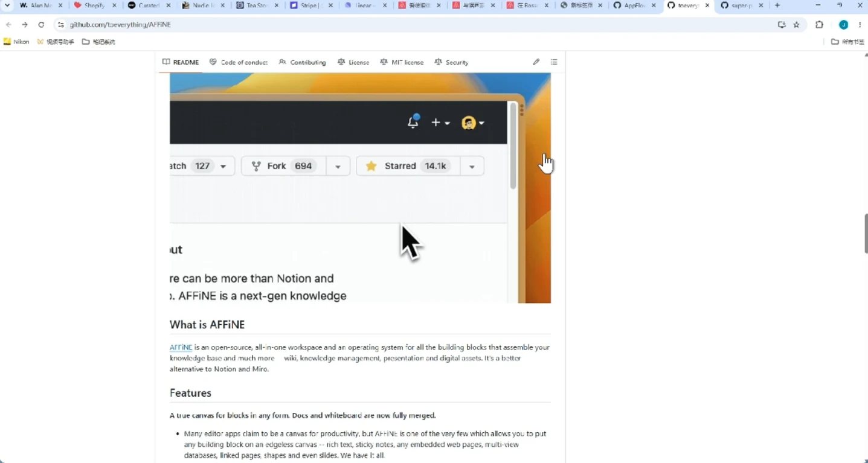This screenshot has width=868, height=463.
Task: Open the all bookmarks folder at right
Action: pos(847,42)
